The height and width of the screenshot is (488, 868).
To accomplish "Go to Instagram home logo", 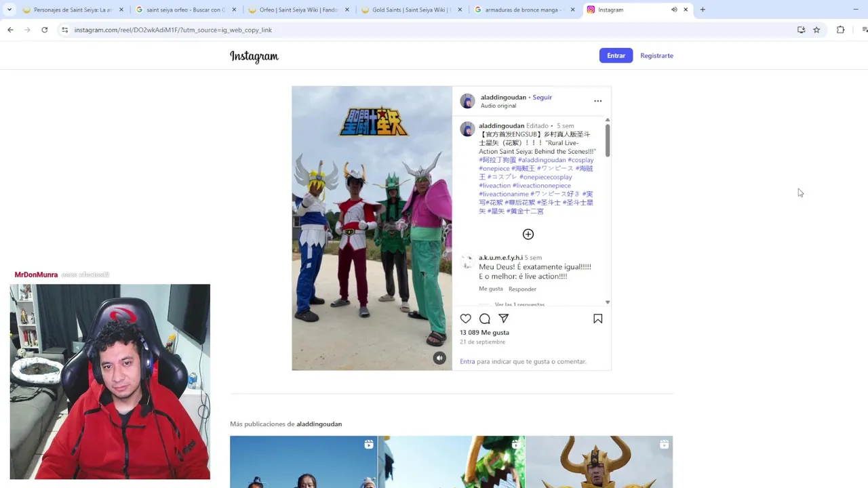I will 254,56.
